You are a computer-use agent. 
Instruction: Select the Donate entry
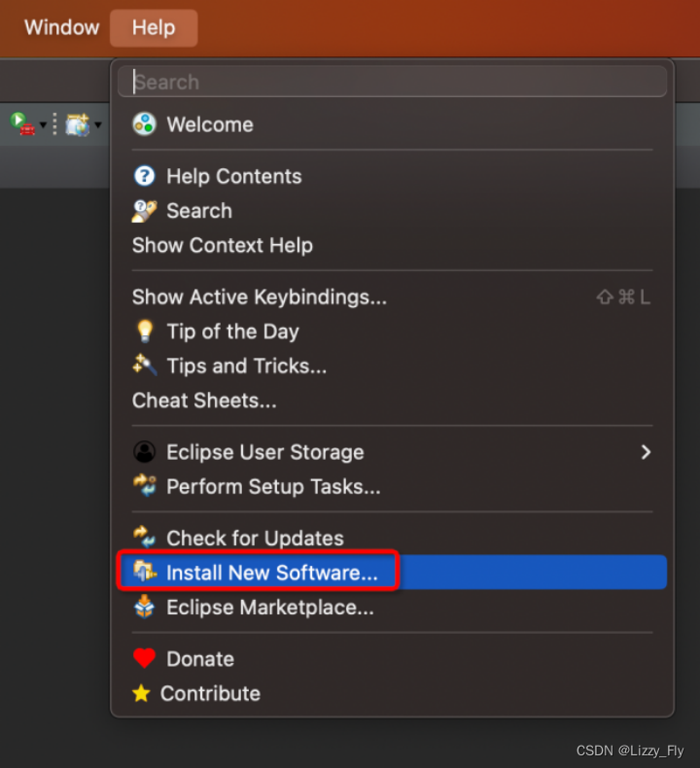pyautogui.click(x=392, y=659)
